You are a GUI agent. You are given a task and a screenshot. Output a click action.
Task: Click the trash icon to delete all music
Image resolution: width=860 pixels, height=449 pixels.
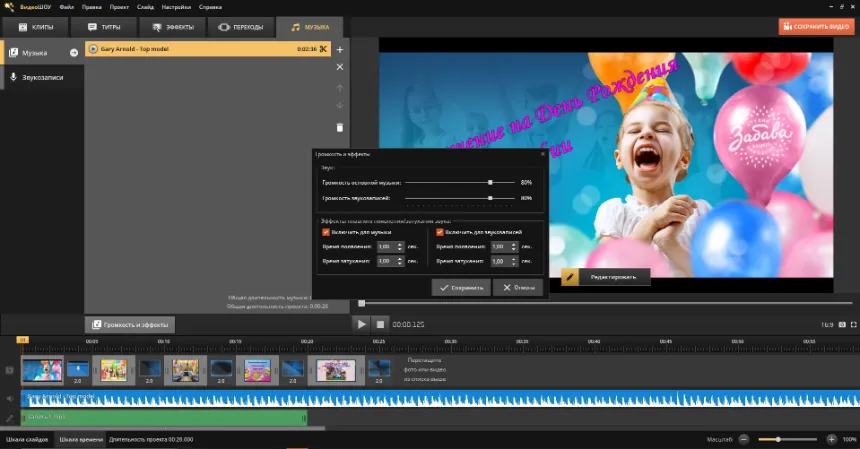coord(340,127)
